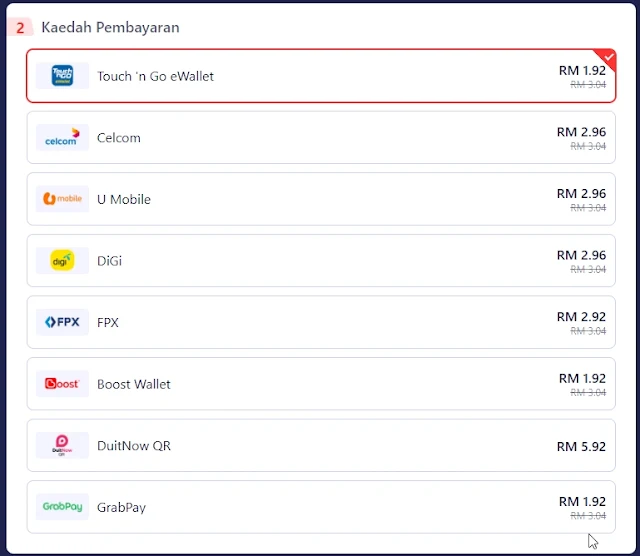
Task: Pick FPX online banking option
Action: point(108,323)
